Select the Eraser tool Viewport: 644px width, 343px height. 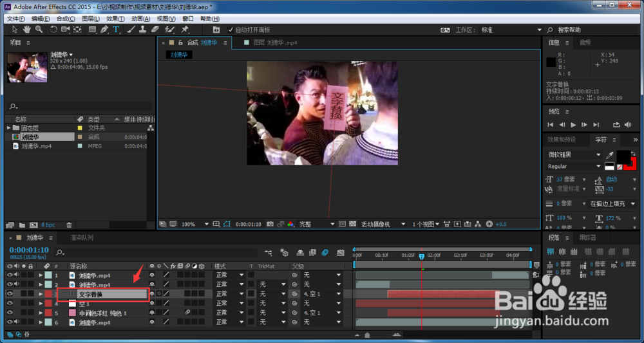(x=155, y=30)
